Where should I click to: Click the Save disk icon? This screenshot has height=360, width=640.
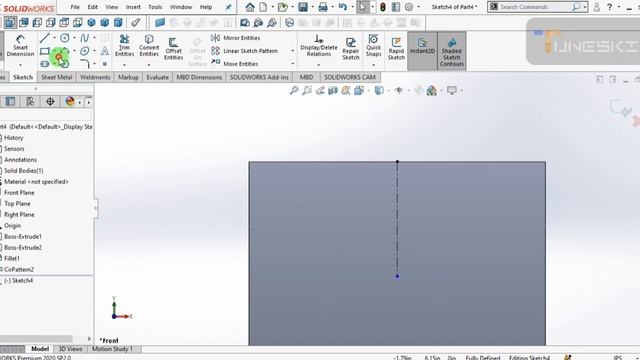[x=302, y=7]
